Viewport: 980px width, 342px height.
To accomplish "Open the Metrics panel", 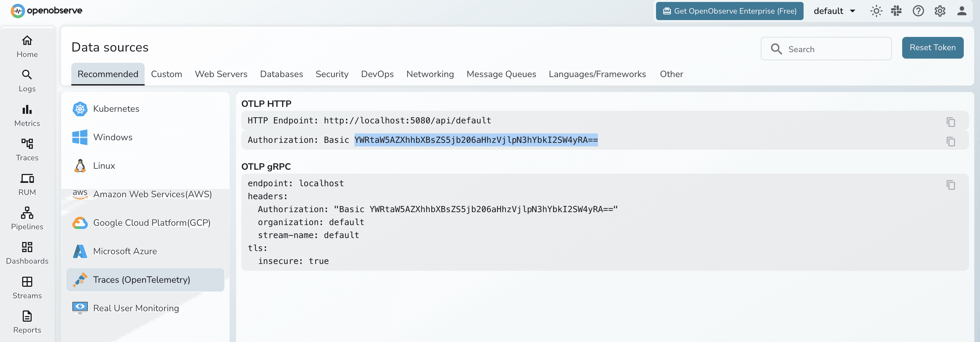I will click(x=27, y=114).
